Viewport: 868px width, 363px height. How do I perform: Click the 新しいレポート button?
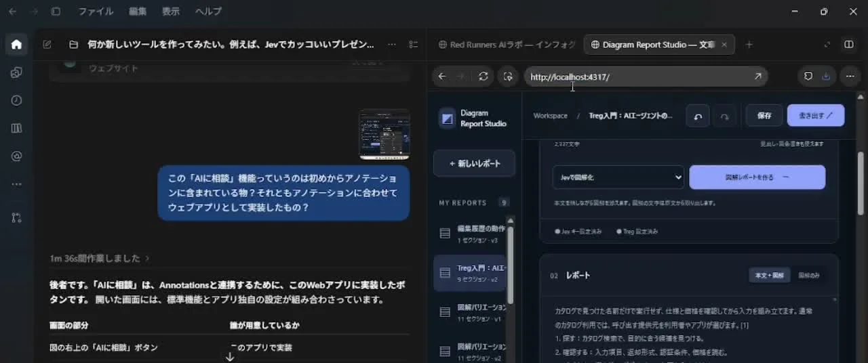pos(474,163)
